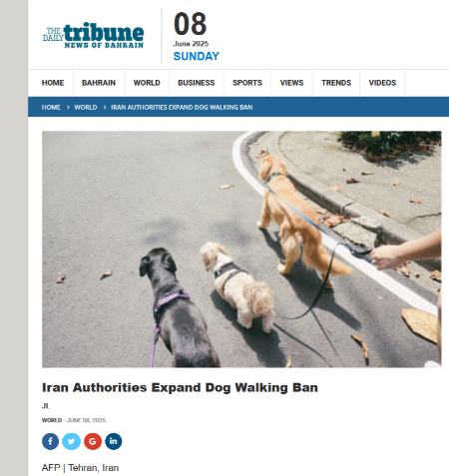449x476 pixels.
Task: Click the article title breadcrumb link
Action: tap(182, 108)
